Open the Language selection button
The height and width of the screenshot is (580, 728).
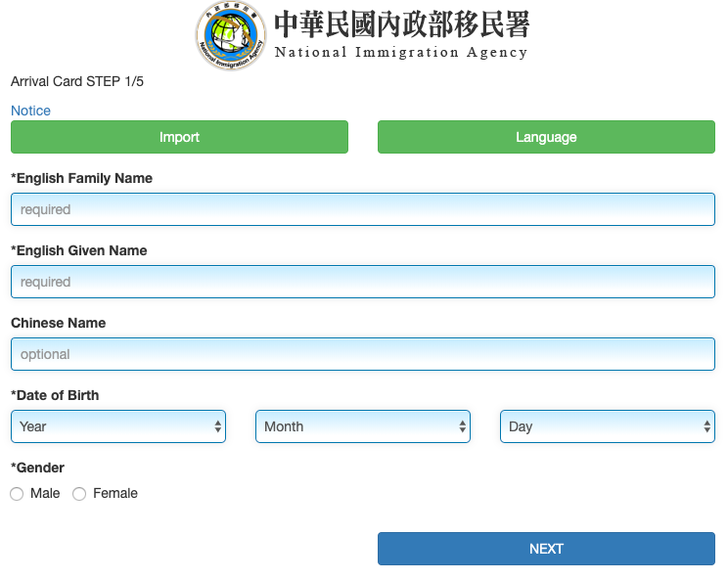click(546, 137)
